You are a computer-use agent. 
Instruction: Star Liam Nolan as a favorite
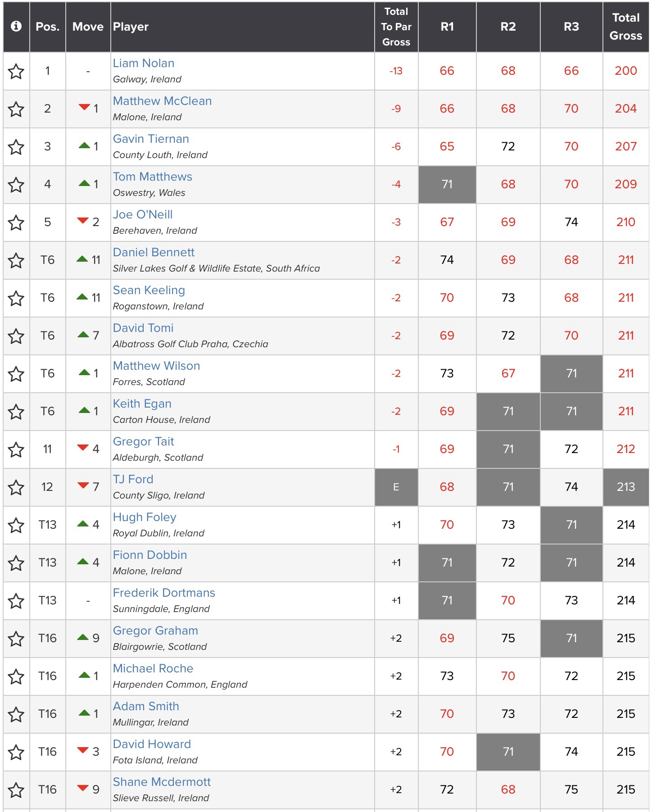[16, 71]
